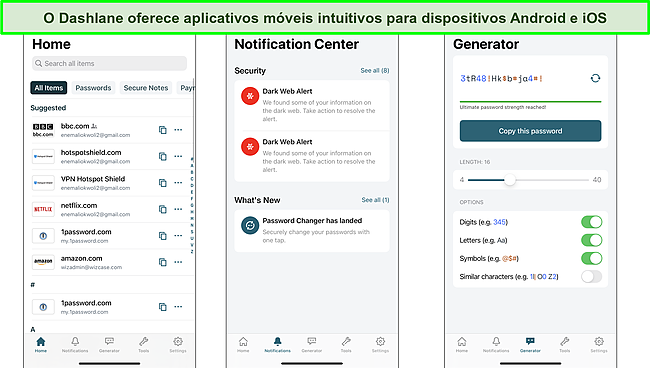Open Tools in Home screen nav bar
This screenshot has width=650, height=368.
pos(143,345)
